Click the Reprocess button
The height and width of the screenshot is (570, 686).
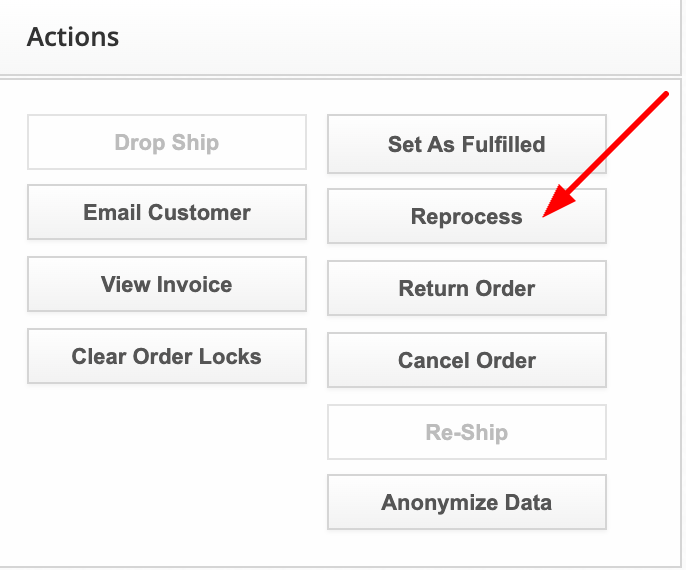click(x=466, y=216)
